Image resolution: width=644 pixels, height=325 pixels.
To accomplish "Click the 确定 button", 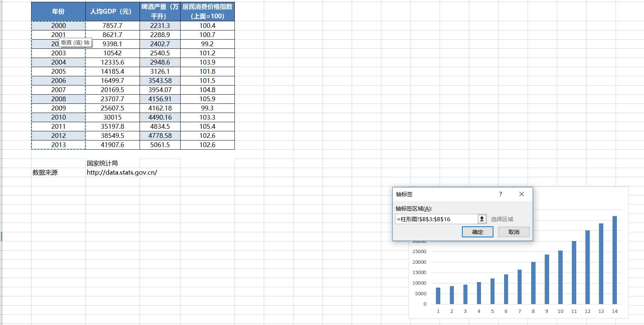I will tap(478, 232).
